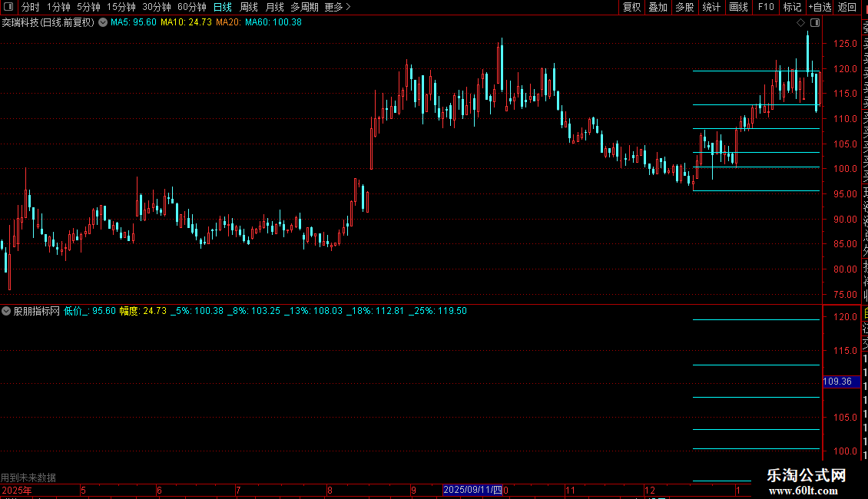Switch to the 周线 weekly chart
This screenshot has height=499, width=868.
coord(249,7)
